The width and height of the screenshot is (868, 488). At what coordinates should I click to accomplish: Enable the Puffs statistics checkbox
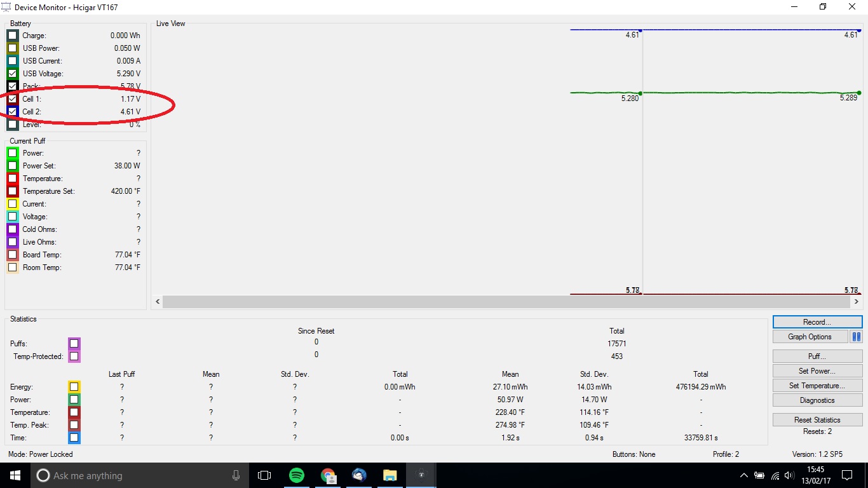[74, 344]
